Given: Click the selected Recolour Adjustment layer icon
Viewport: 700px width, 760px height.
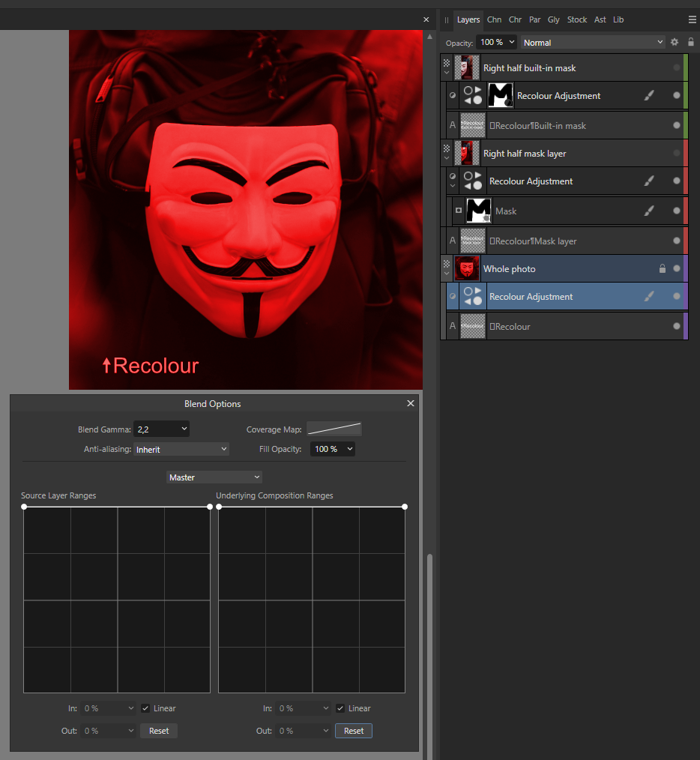Looking at the screenshot, I should click(473, 297).
